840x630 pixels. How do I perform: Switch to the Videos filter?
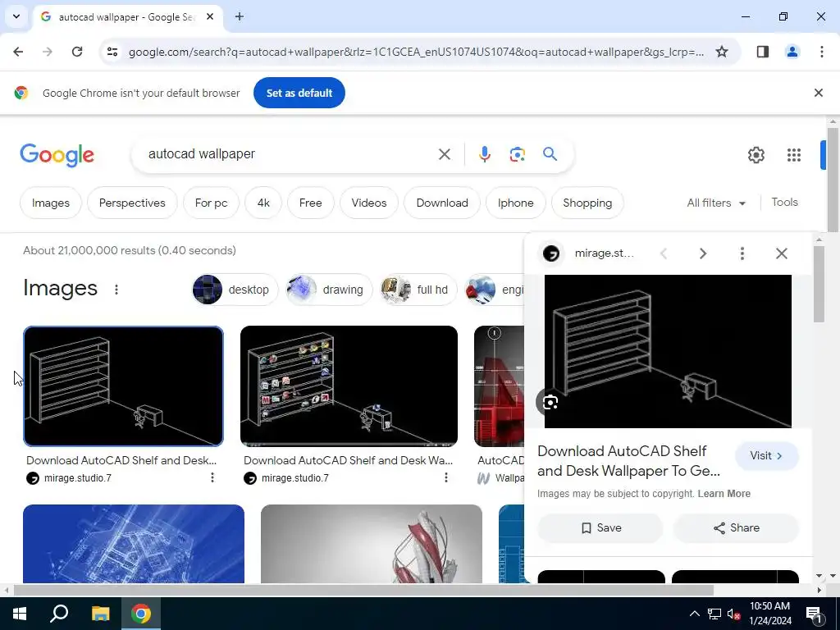coord(369,203)
